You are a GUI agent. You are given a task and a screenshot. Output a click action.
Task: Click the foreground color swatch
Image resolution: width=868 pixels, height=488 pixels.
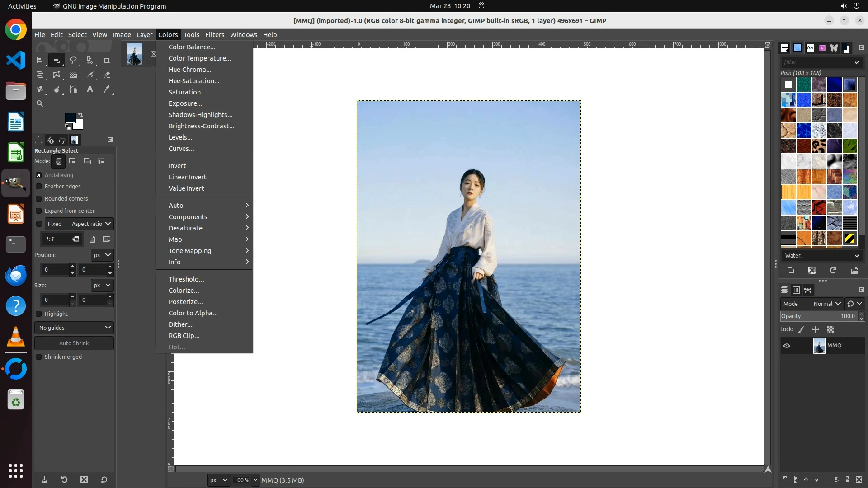(x=70, y=118)
